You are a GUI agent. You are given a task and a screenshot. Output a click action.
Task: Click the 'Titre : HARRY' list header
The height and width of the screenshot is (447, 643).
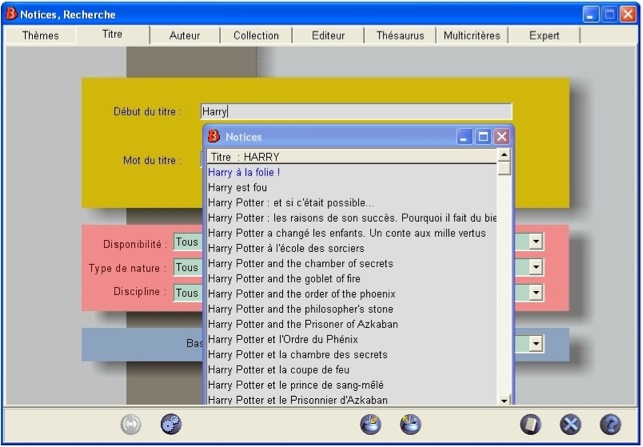352,157
